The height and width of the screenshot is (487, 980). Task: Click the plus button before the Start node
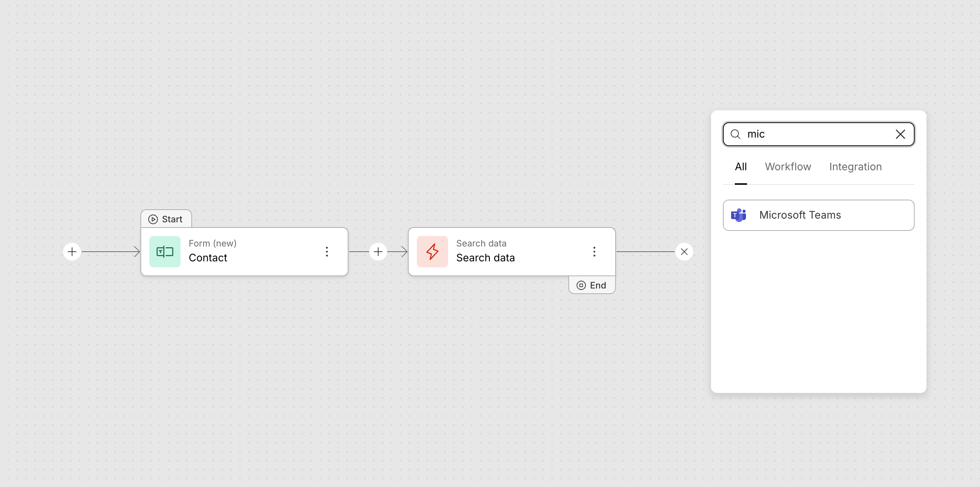click(x=72, y=252)
